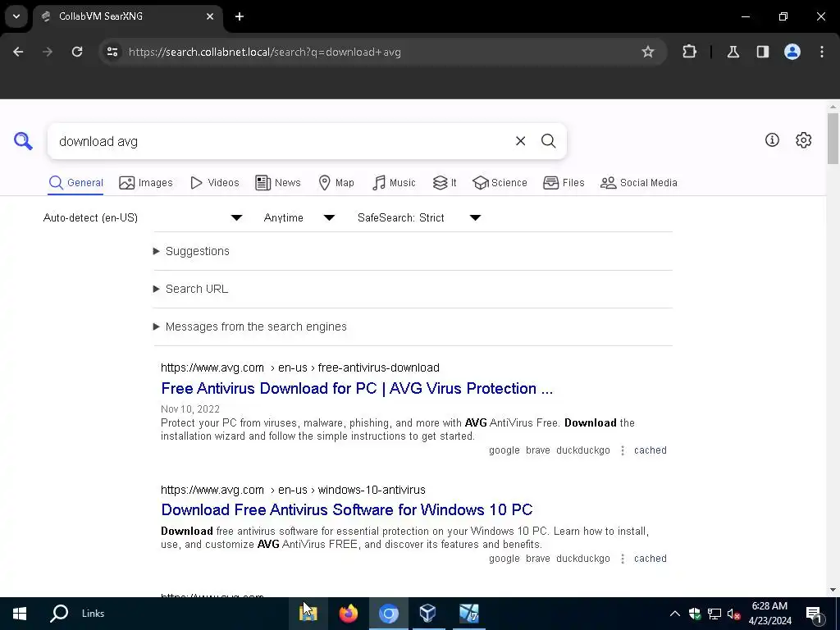Expand the Search URL section
This screenshot has width=840, height=630.
tap(190, 289)
